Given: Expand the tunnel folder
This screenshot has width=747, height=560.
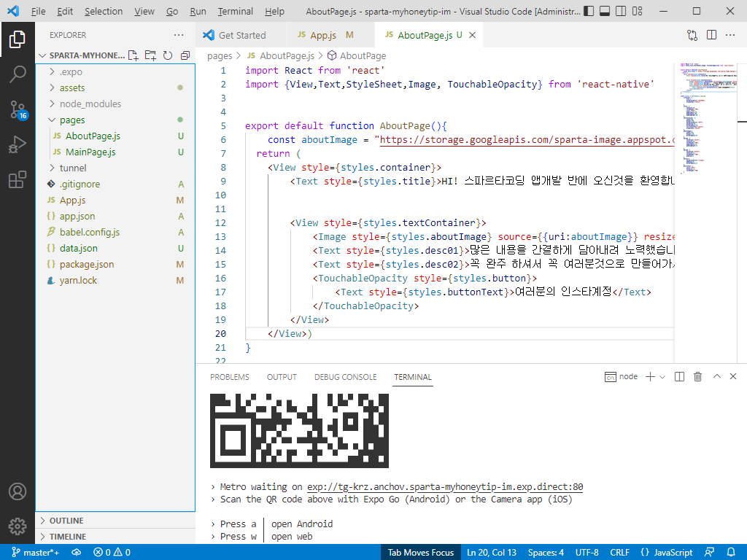Looking at the screenshot, I should (x=115, y=168).
